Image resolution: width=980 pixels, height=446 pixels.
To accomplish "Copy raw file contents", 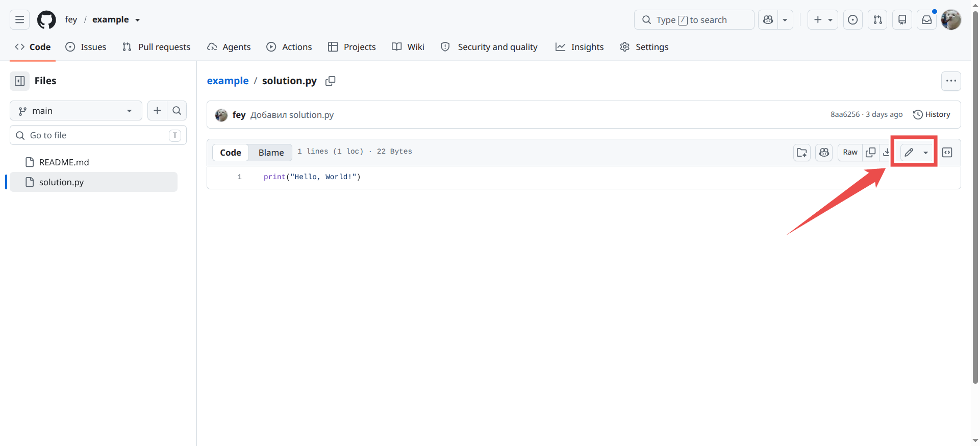I will tap(871, 153).
